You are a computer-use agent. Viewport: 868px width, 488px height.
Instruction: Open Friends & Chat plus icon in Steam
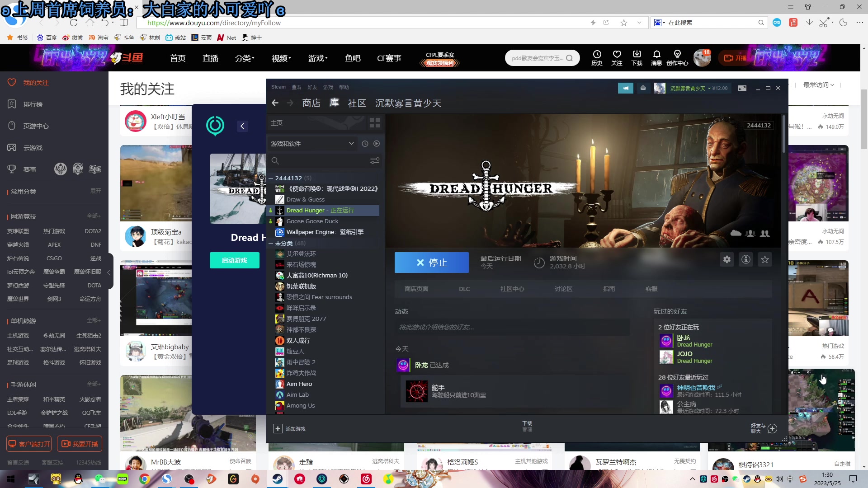click(772, 428)
